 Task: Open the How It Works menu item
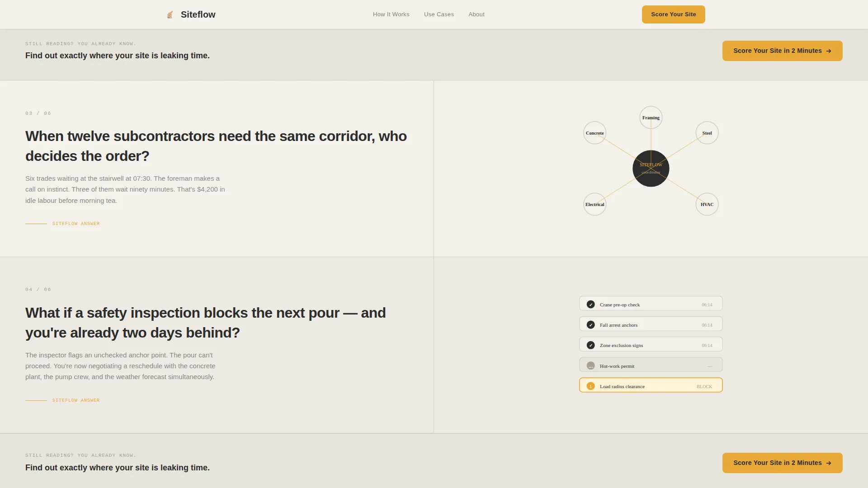tap(391, 14)
